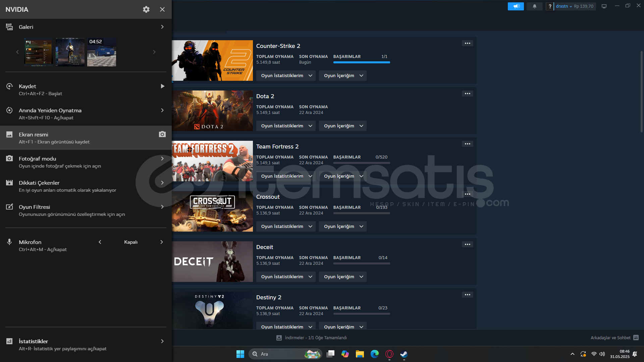Open Steam notifications bell
Viewport: 644px width, 362px height.
(x=534, y=6)
